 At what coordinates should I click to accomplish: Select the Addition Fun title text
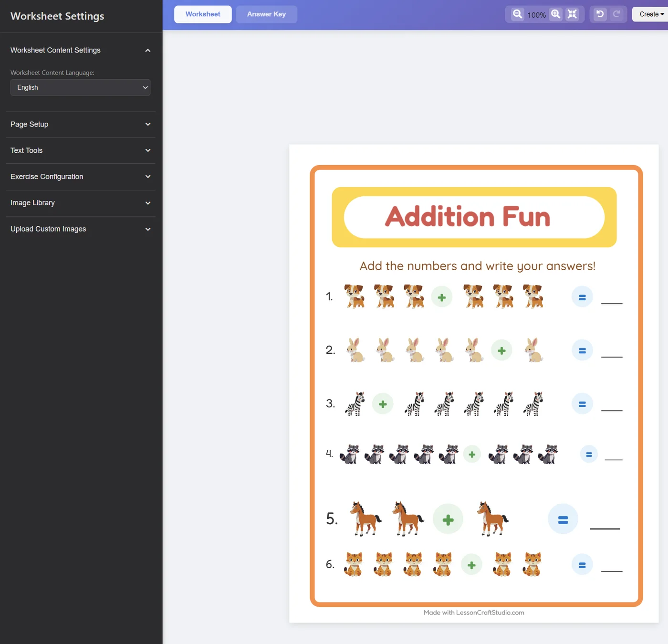(x=468, y=217)
